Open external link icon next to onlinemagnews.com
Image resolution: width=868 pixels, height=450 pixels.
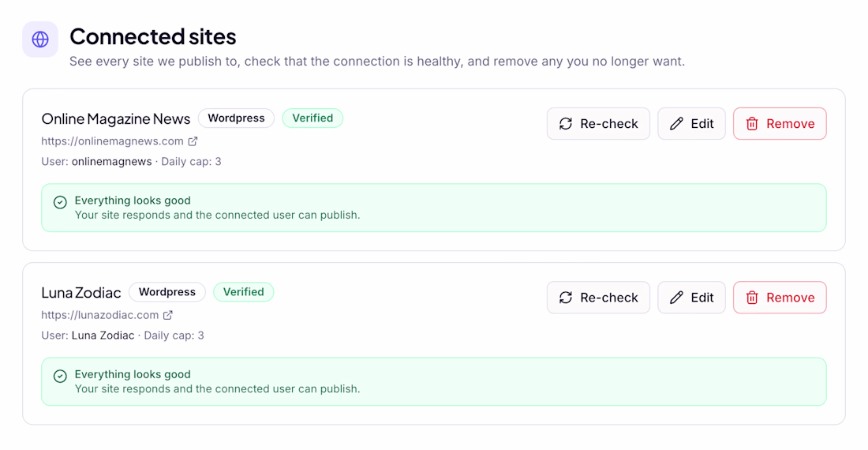[193, 141]
